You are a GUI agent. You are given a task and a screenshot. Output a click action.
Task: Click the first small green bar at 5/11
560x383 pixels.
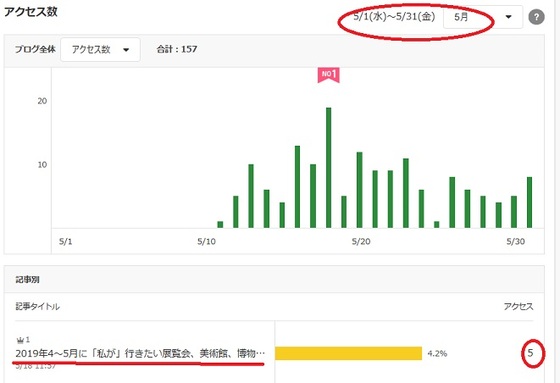[220, 224]
